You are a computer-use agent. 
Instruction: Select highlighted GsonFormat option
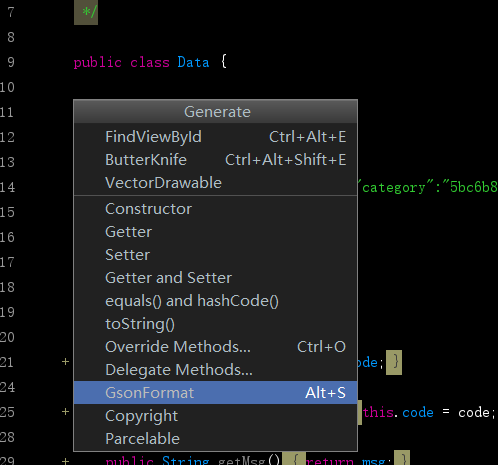(215, 393)
